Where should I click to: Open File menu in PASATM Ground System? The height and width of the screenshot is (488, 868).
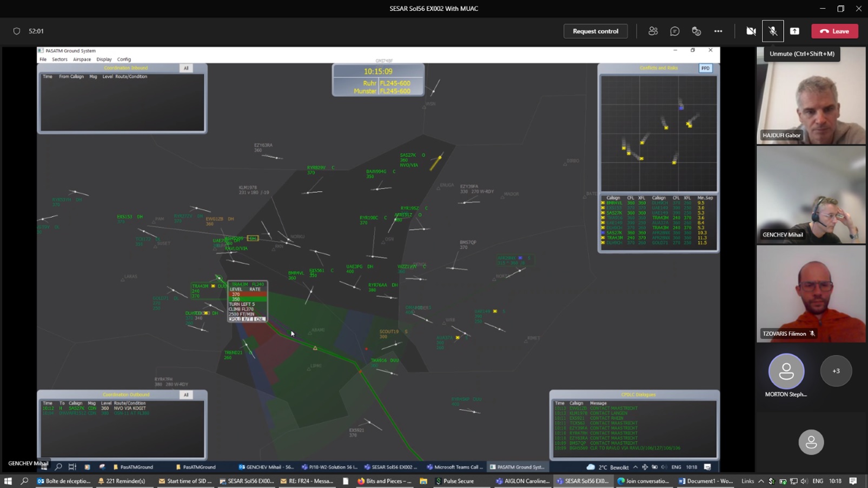point(43,59)
